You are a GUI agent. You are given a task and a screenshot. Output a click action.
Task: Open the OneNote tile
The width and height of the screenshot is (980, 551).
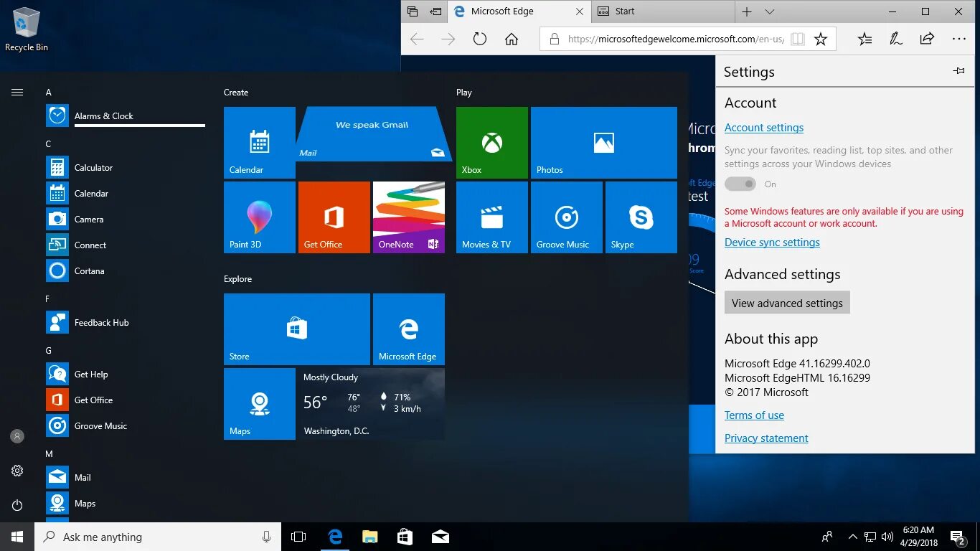tap(409, 217)
